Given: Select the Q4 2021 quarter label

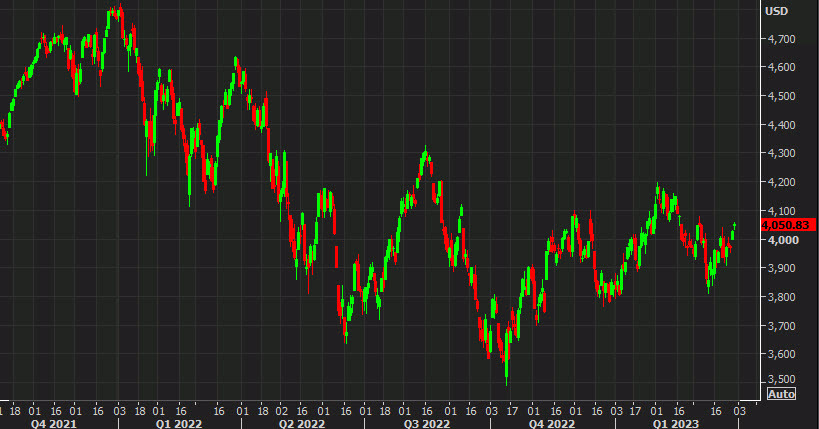Looking at the screenshot, I should 54,423.
